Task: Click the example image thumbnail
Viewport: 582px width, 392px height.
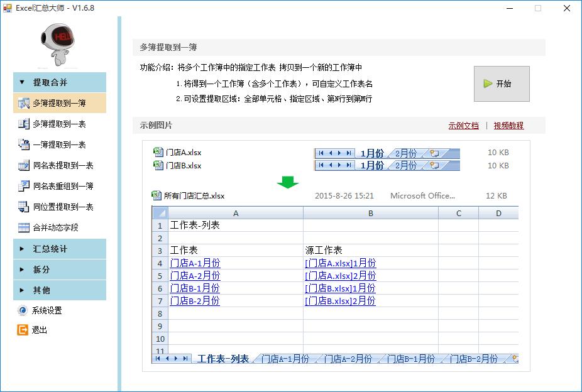Action: point(336,256)
